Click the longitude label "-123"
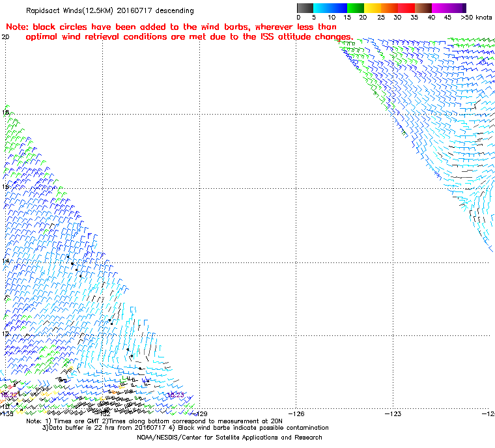495x448 pixels. pyautogui.click(x=393, y=413)
